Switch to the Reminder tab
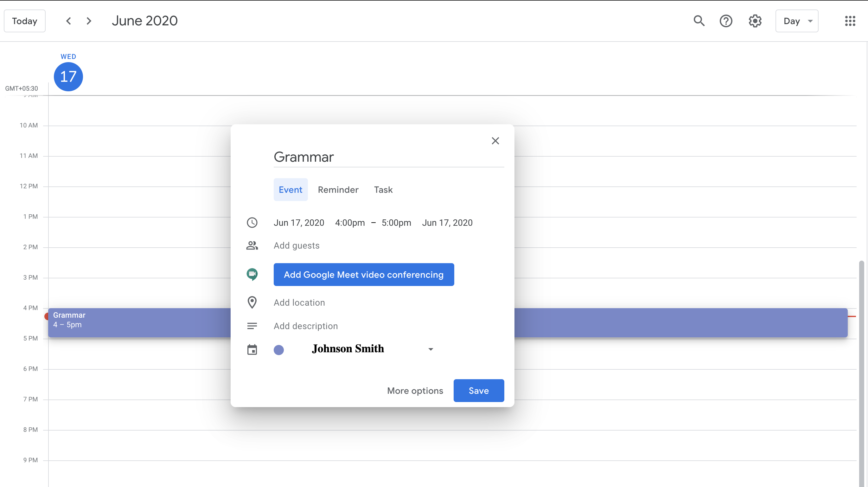Viewport: 868px width, 487px height. coord(338,190)
